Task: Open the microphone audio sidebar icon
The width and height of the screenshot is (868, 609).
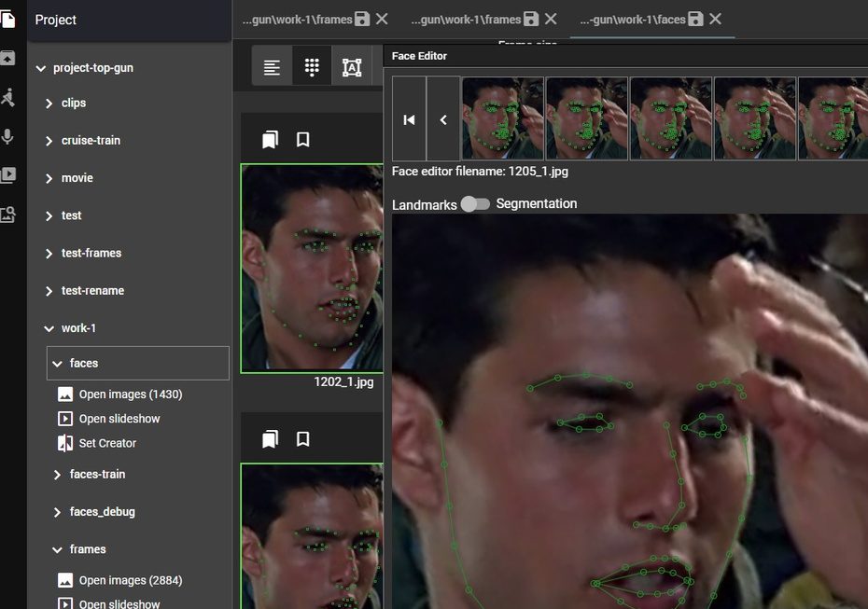Action: pyautogui.click(x=7, y=136)
